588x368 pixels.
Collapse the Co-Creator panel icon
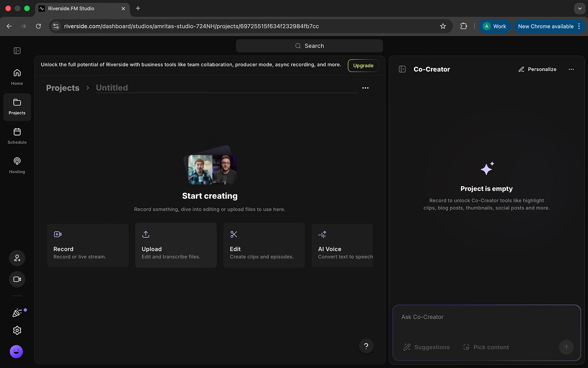pyautogui.click(x=402, y=69)
